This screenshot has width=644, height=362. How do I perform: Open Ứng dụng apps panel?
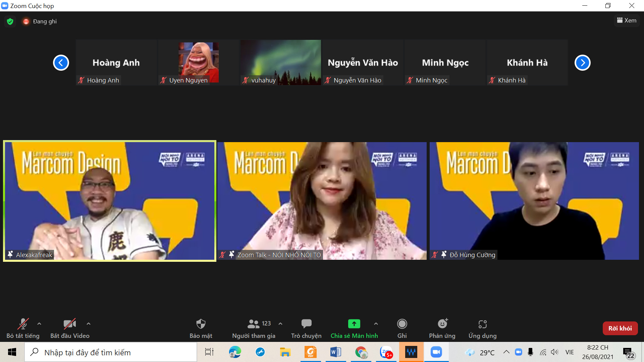[x=482, y=328]
